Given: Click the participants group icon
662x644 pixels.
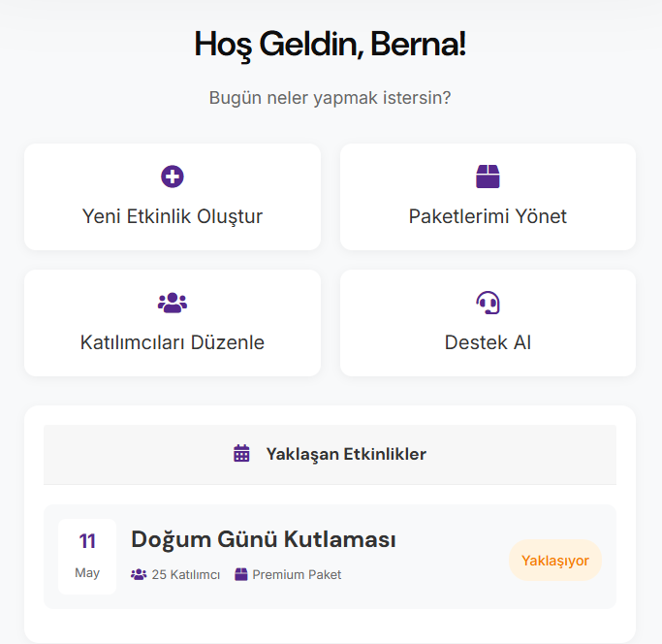Looking at the screenshot, I should [173, 303].
